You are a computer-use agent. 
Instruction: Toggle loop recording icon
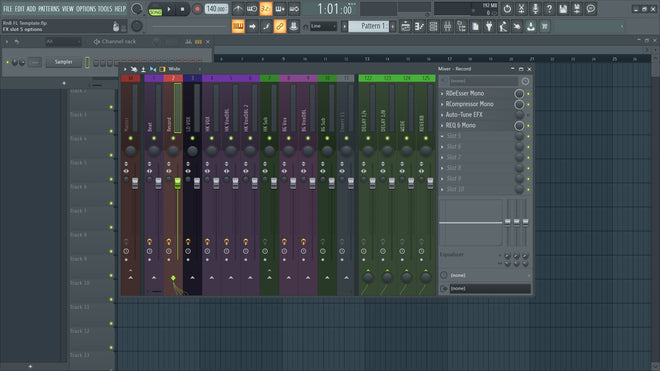click(x=294, y=9)
